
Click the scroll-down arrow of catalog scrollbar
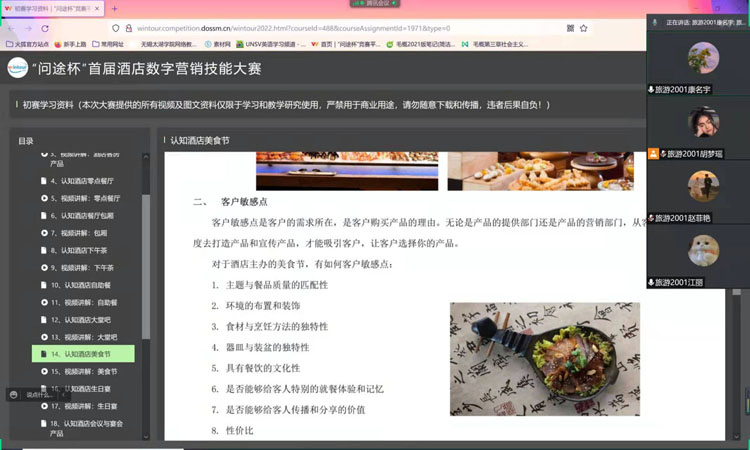(146, 436)
